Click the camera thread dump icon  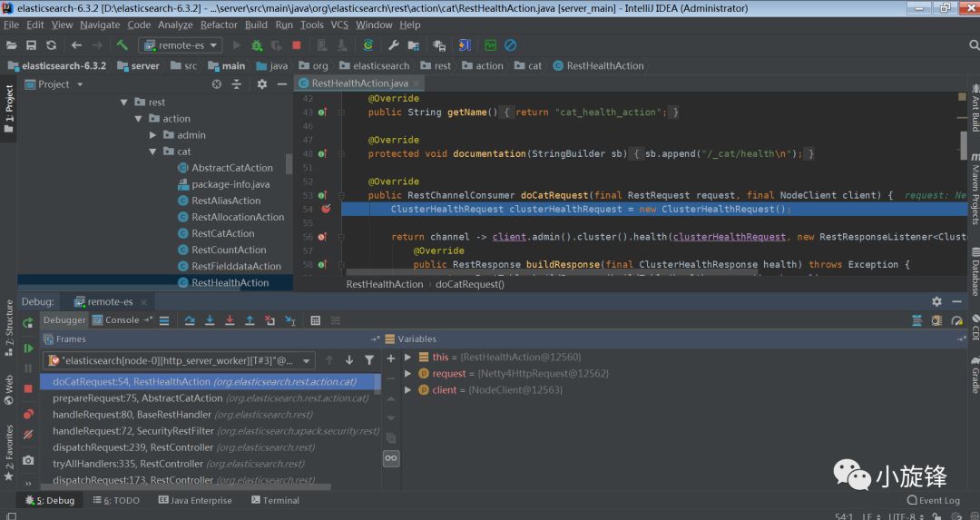[28, 460]
